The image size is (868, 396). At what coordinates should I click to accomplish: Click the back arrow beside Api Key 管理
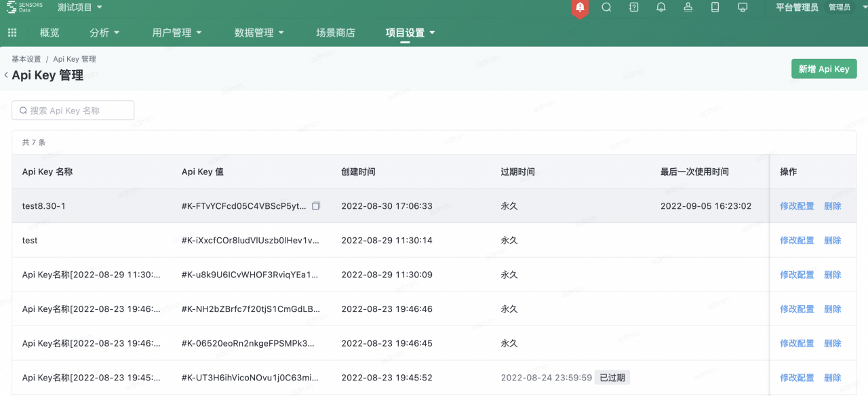tap(6, 75)
